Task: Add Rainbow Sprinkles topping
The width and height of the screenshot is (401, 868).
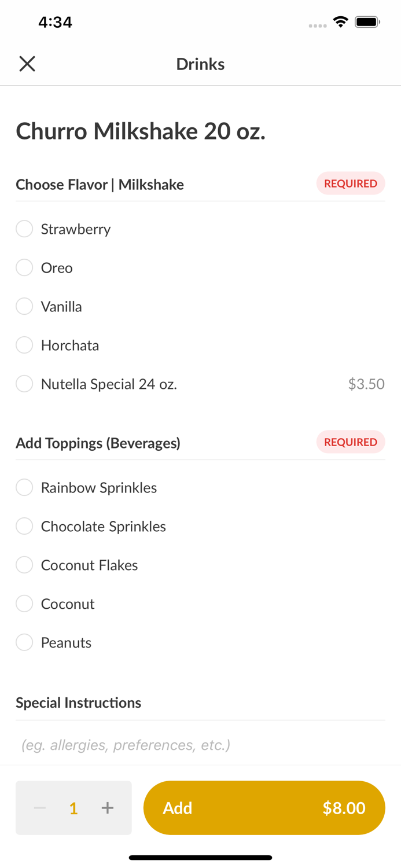Action: point(24,488)
